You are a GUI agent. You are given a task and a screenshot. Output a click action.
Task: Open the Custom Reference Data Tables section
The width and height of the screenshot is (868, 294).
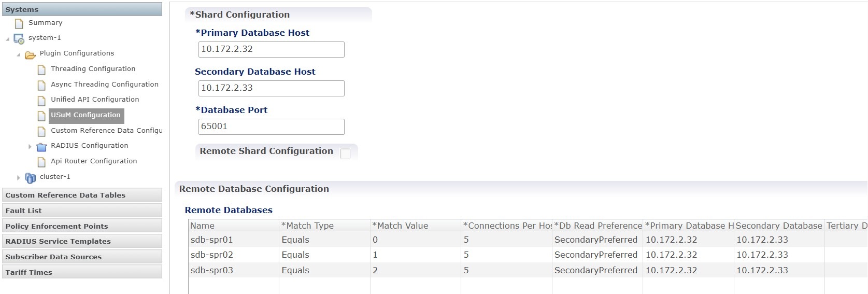pos(82,195)
